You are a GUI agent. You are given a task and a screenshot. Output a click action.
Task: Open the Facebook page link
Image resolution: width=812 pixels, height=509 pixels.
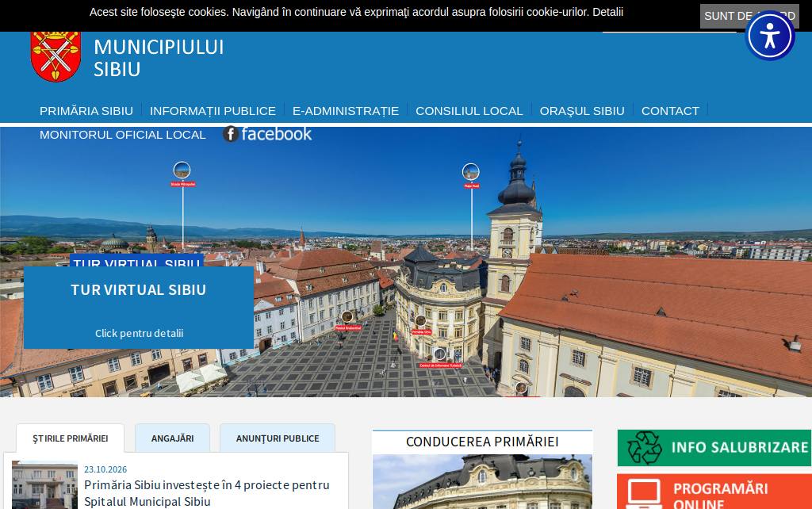(267, 134)
